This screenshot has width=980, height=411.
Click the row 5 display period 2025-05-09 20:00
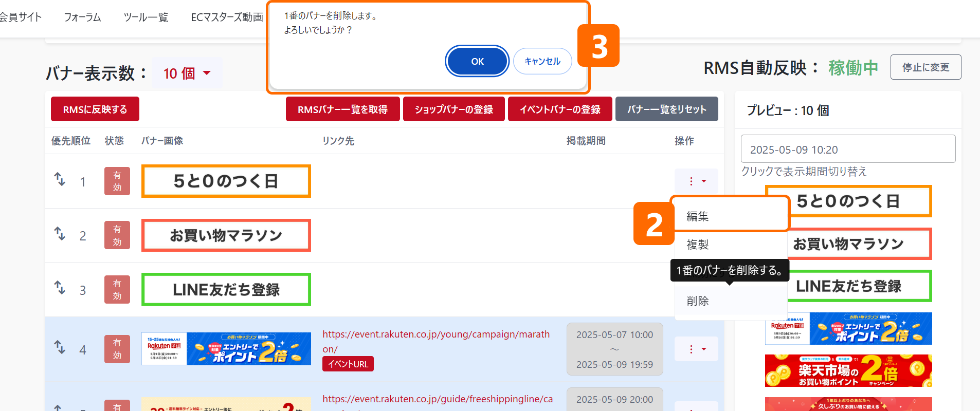[x=614, y=400]
